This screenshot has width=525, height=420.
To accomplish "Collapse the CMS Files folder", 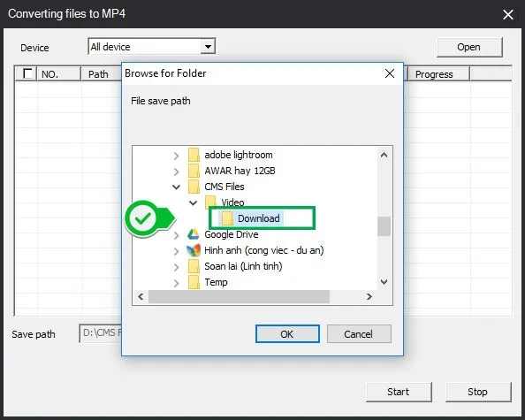I will (176, 187).
